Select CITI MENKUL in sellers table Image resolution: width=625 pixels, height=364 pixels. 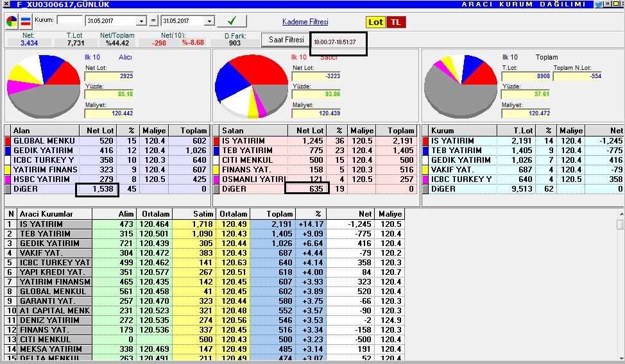(x=315, y=160)
